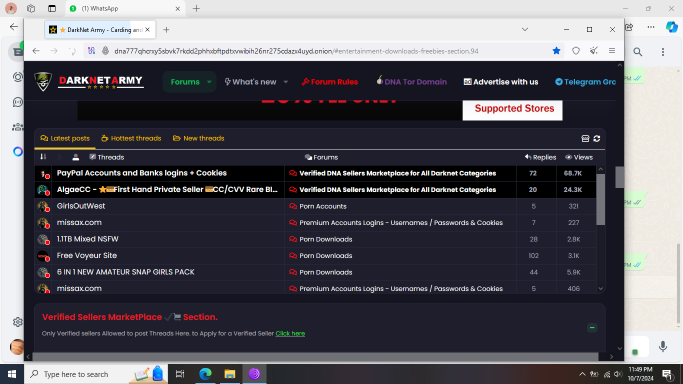Click the Tor circuit icon beside the onion URL
This screenshot has width=683, height=384.
click(x=91, y=51)
